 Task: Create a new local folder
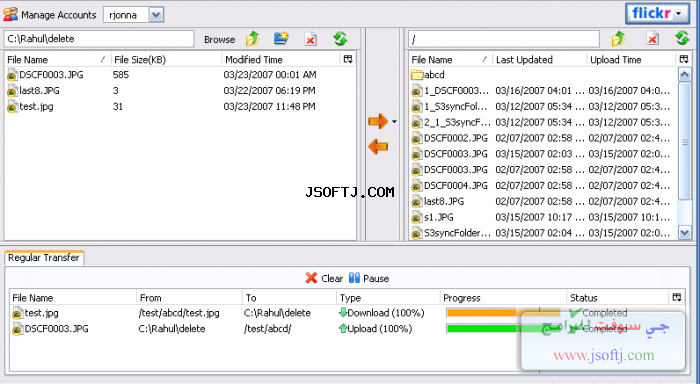click(x=281, y=39)
